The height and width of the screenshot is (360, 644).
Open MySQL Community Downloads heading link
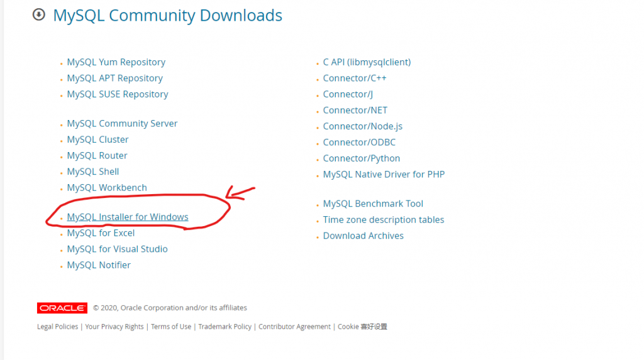click(167, 16)
